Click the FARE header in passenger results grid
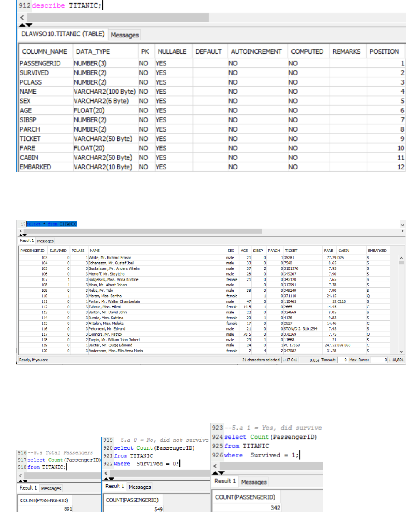The height and width of the screenshot is (532, 407). coord(328,251)
